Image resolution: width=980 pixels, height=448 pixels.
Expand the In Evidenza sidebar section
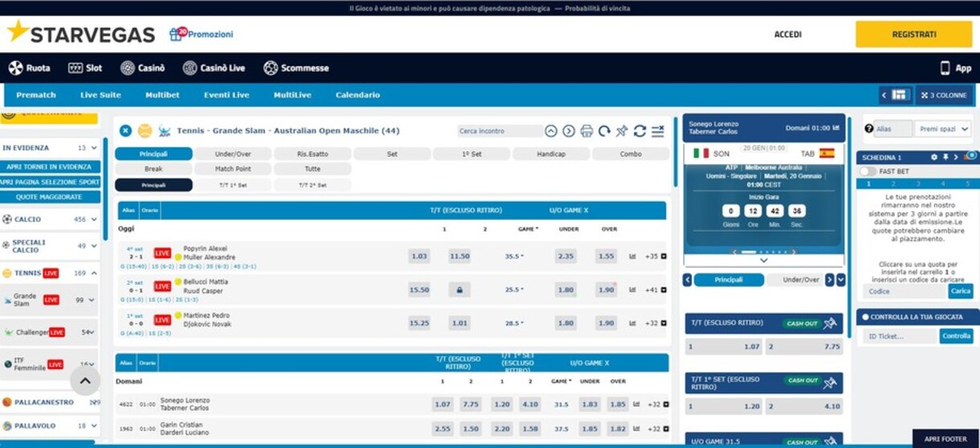pyautogui.click(x=94, y=148)
